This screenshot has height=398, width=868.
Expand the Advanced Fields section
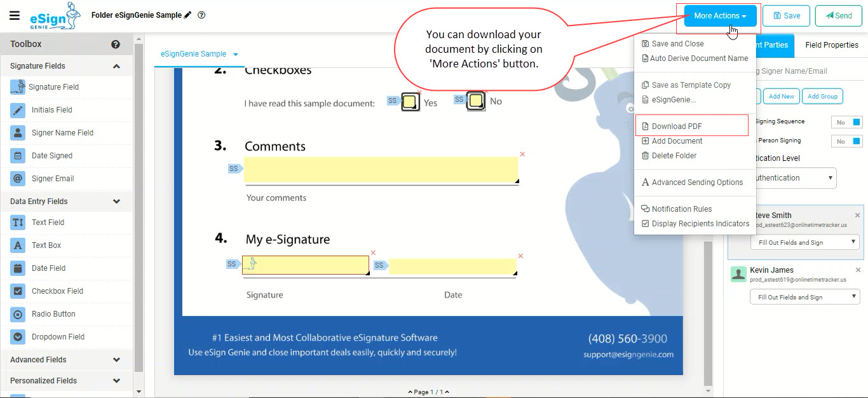coord(116,360)
